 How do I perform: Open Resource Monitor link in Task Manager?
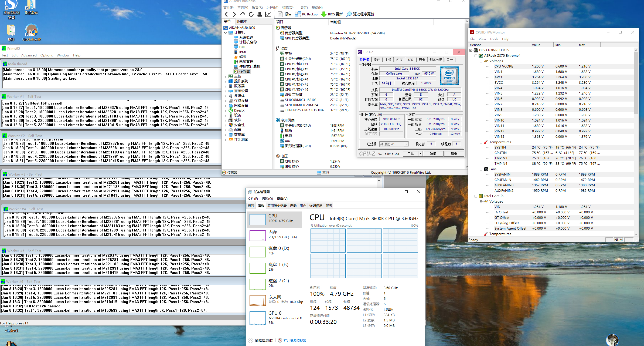pyautogui.click(x=295, y=340)
